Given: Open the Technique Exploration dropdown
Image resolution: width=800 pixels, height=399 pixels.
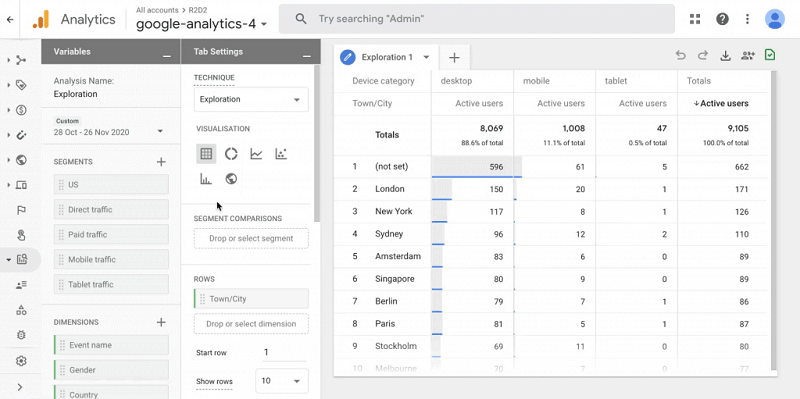Looking at the screenshot, I should 251,99.
